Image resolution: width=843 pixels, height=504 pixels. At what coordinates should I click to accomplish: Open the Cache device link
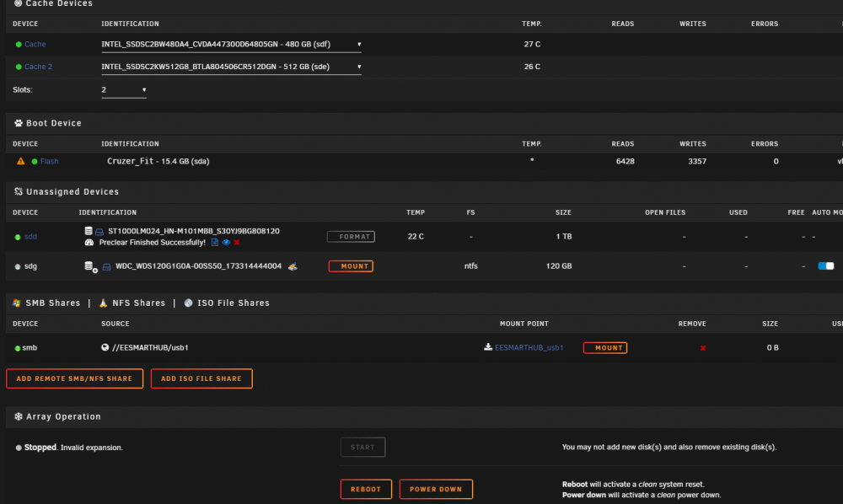[35, 44]
